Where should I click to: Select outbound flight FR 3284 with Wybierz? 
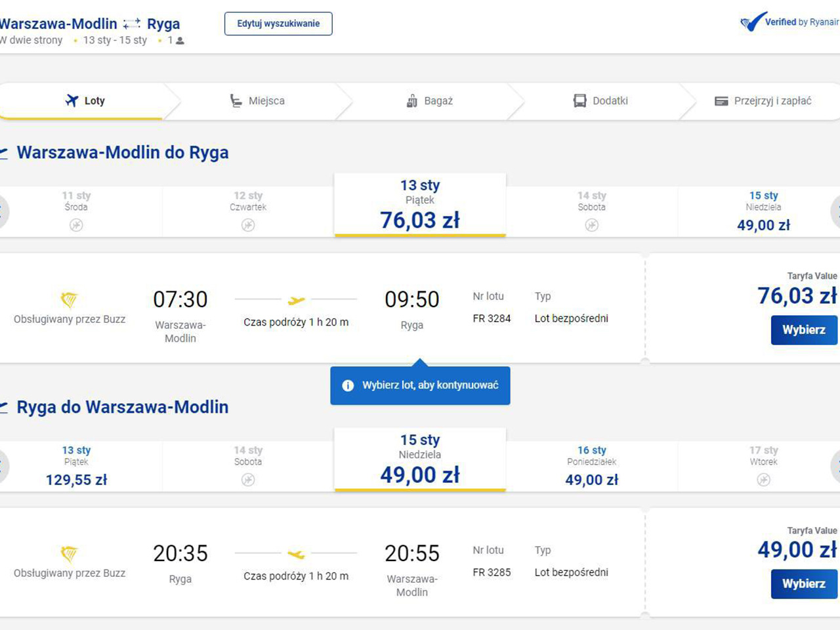(803, 329)
